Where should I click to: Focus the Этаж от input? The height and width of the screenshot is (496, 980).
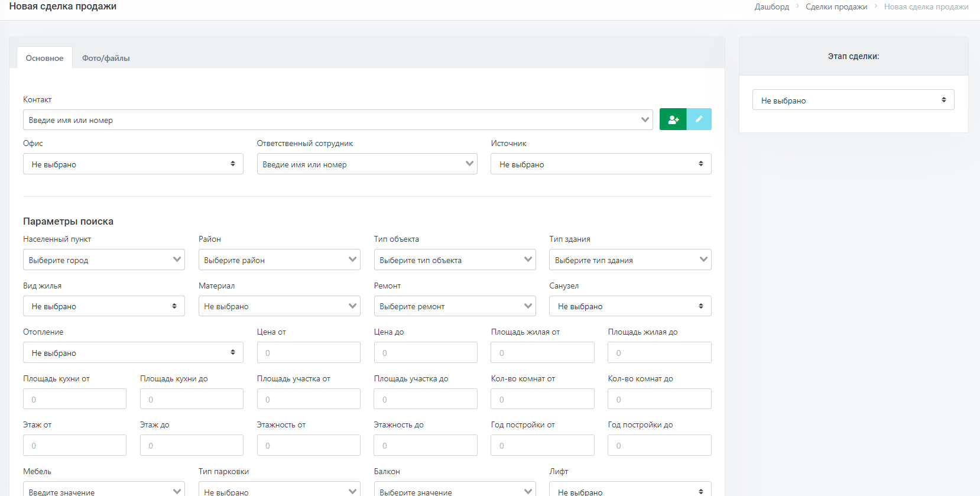[x=74, y=445]
